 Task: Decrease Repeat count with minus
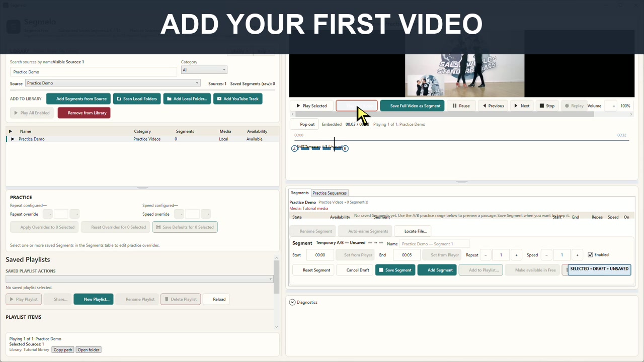pos(486,255)
